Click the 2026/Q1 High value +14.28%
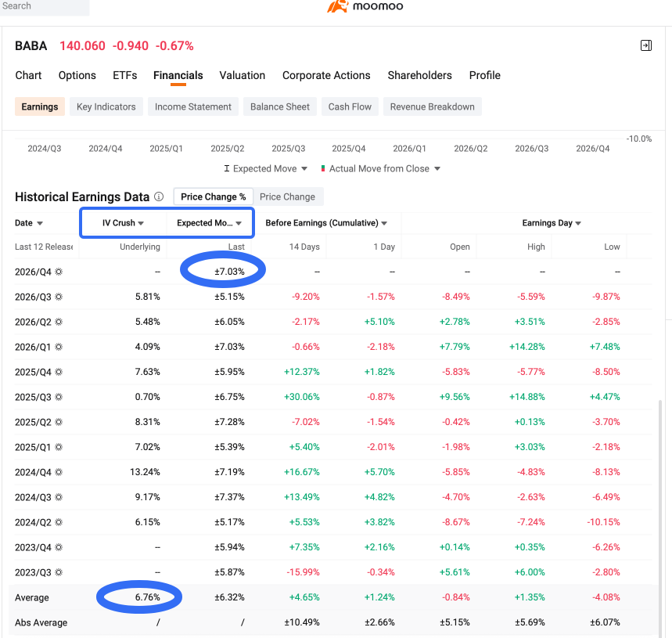This screenshot has height=638, width=672. 526,347
